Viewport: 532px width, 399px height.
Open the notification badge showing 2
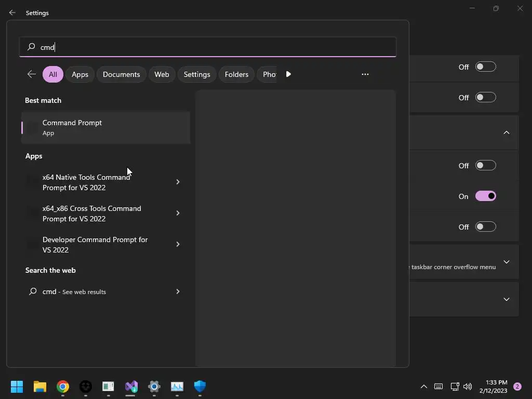517,386
